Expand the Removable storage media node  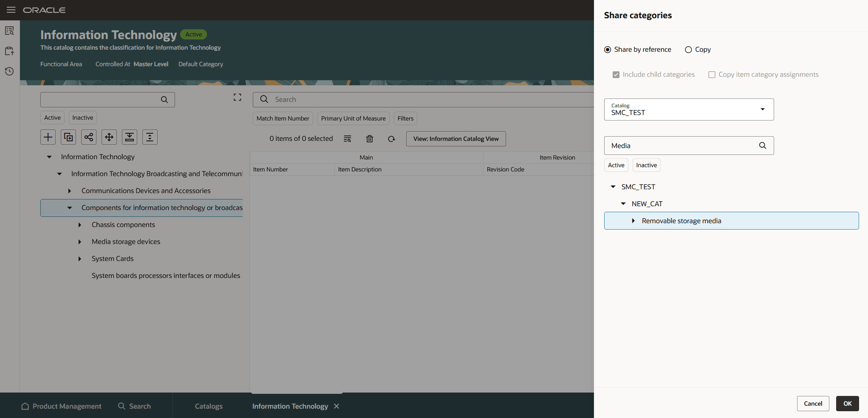click(633, 221)
